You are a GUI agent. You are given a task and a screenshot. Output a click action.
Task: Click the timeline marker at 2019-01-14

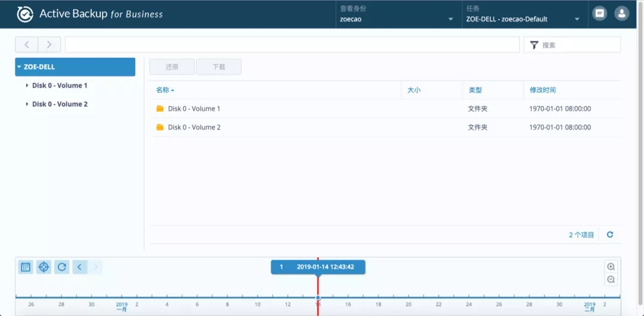pyautogui.click(x=318, y=297)
